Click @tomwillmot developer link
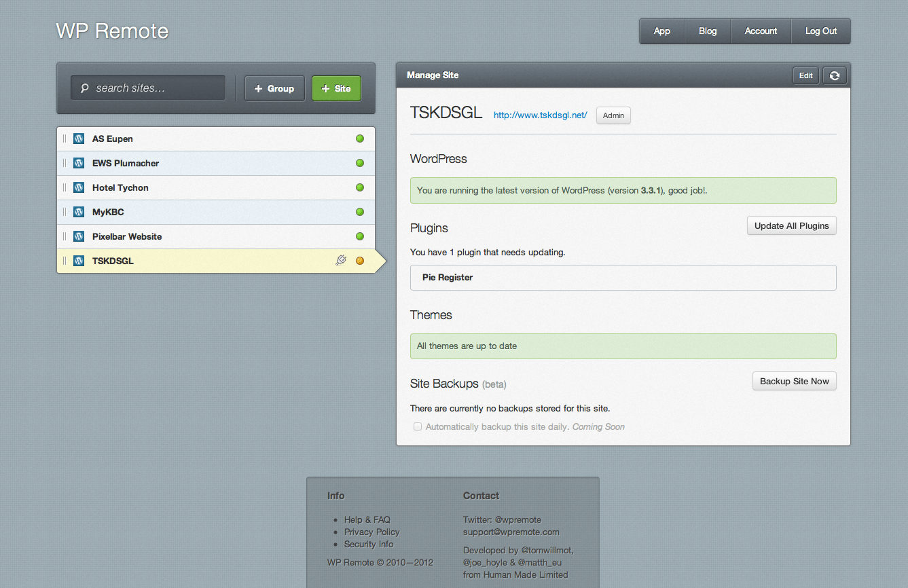908x588 pixels. 547,550
